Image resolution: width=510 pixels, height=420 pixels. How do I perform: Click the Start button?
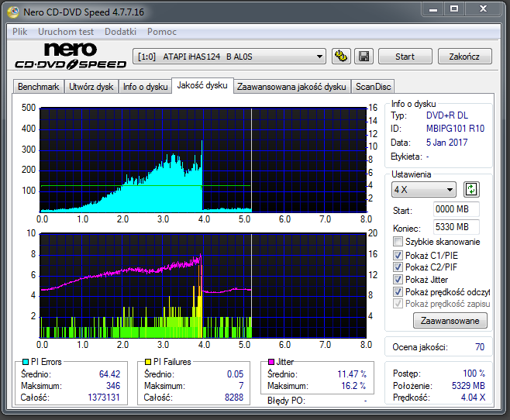tap(405, 57)
